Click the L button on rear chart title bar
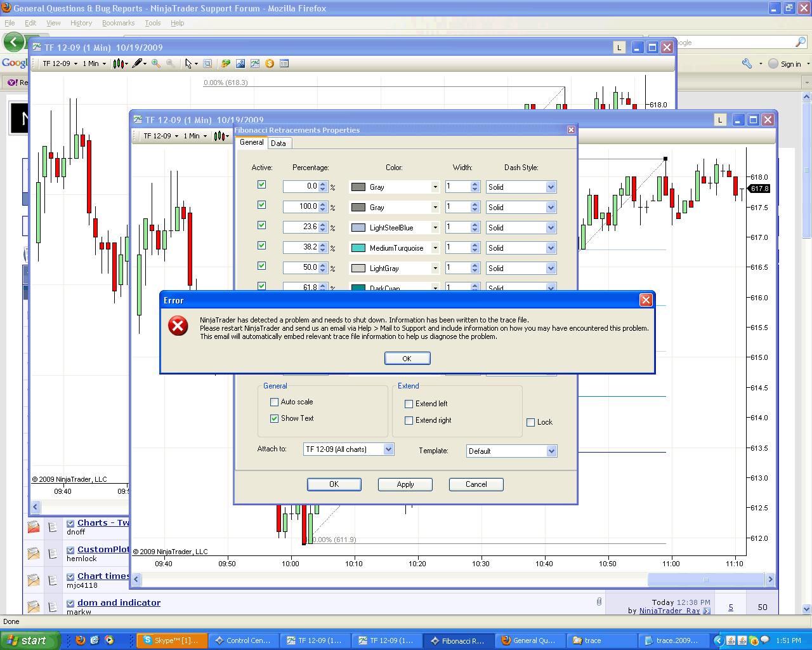Viewport: 812px width, 650px height. pos(619,48)
